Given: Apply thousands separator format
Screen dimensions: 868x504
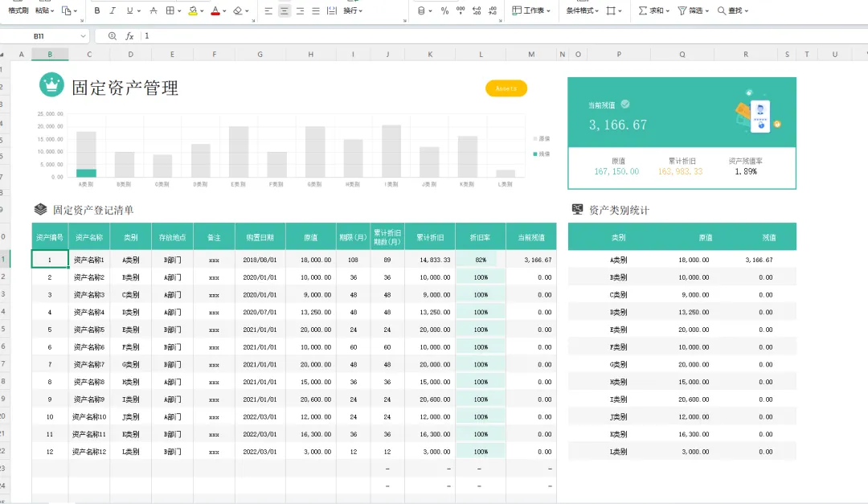Looking at the screenshot, I should [x=461, y=10].
